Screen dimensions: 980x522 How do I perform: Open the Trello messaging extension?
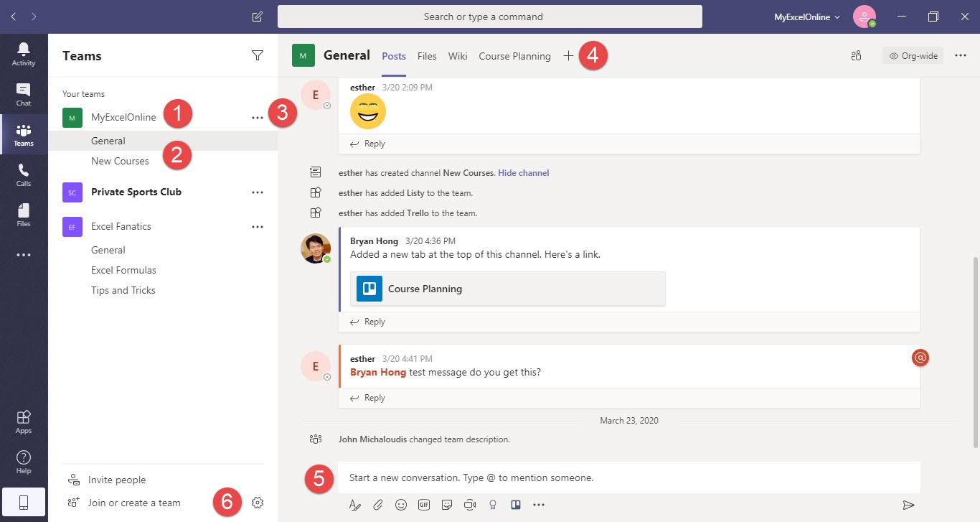pyautogui.click(x=515, y=505)
